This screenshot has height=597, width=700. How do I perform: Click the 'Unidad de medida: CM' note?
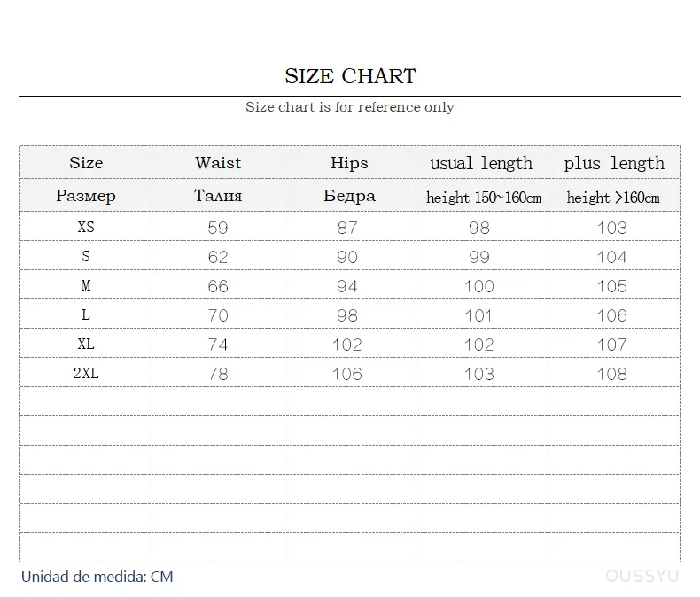click(x=97, y=577)
